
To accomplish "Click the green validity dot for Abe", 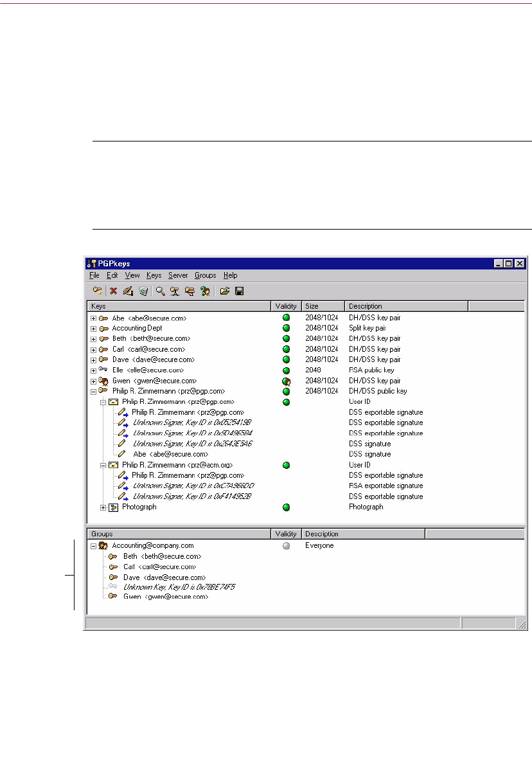I will (286, 318).
